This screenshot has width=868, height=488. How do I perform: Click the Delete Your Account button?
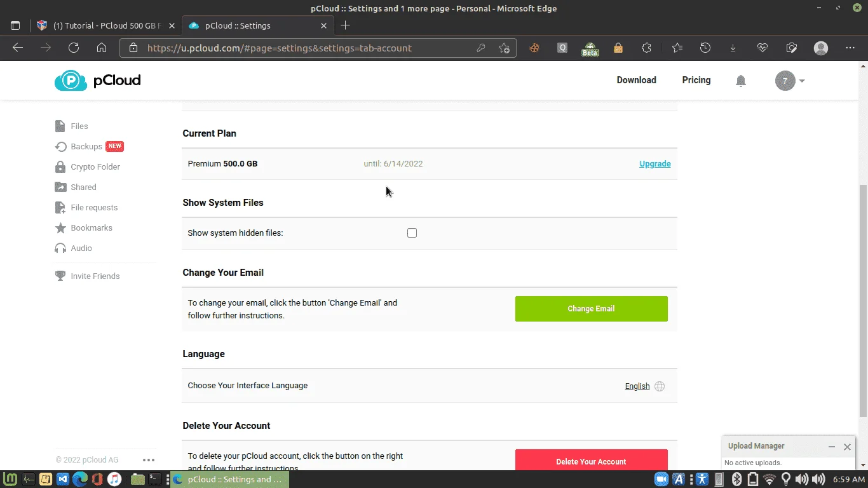(x=591, y=460)
